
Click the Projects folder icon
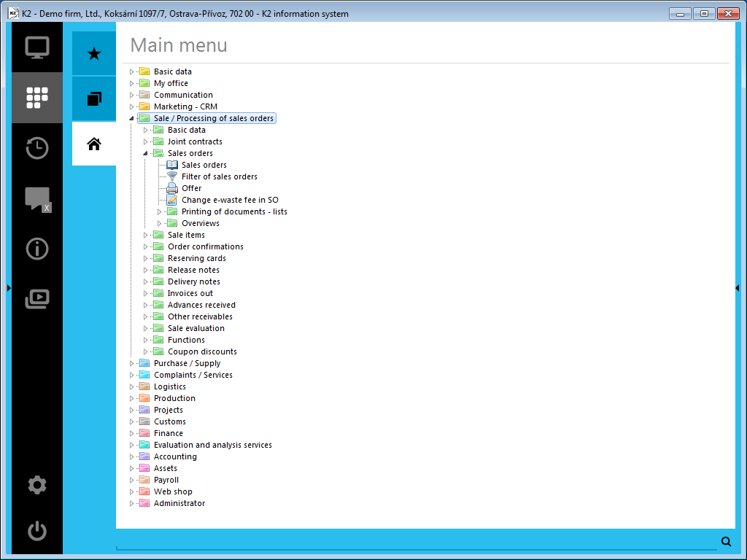tap(144, 410)
